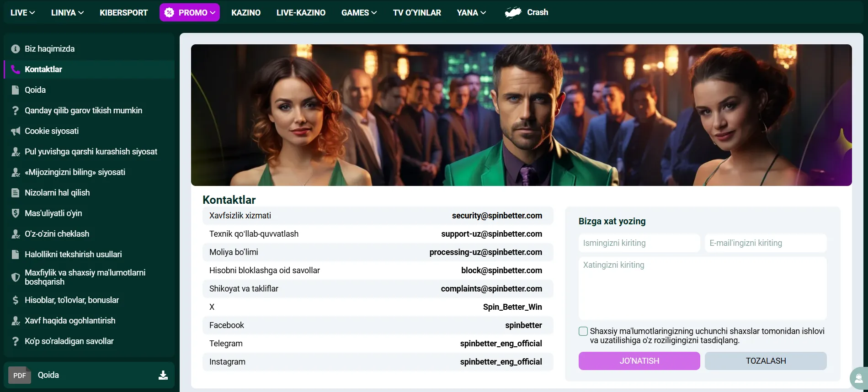Click the JO'NATISH button

coord(639,361)
